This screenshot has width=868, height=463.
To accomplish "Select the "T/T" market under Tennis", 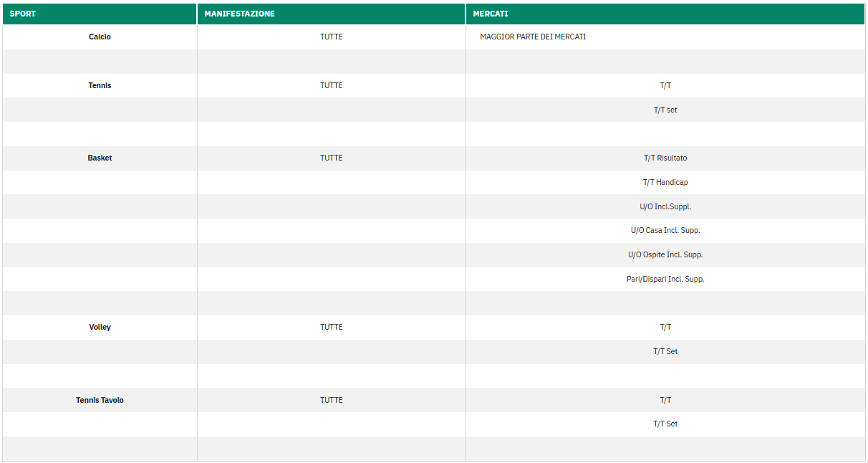I will [665, 85].
